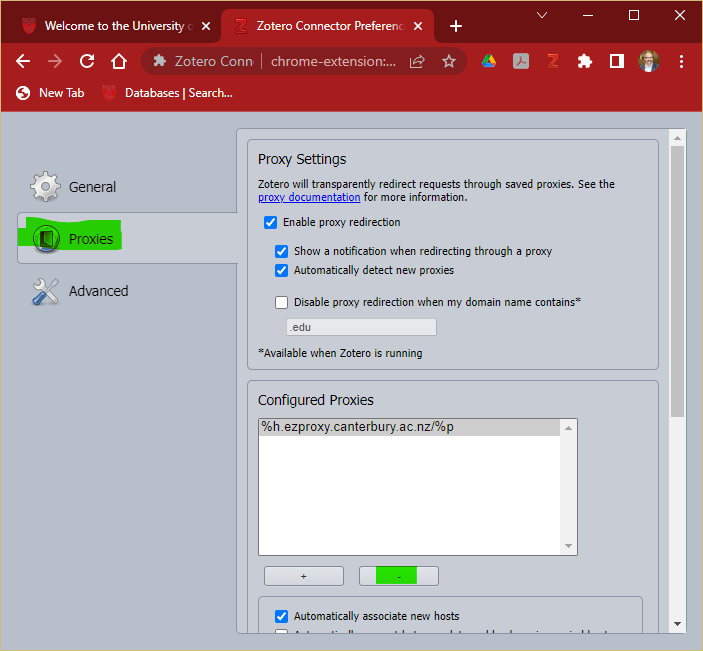The image size is (703, 651).
Task: Click the .edu domain name field
Action: coord(361,327)
